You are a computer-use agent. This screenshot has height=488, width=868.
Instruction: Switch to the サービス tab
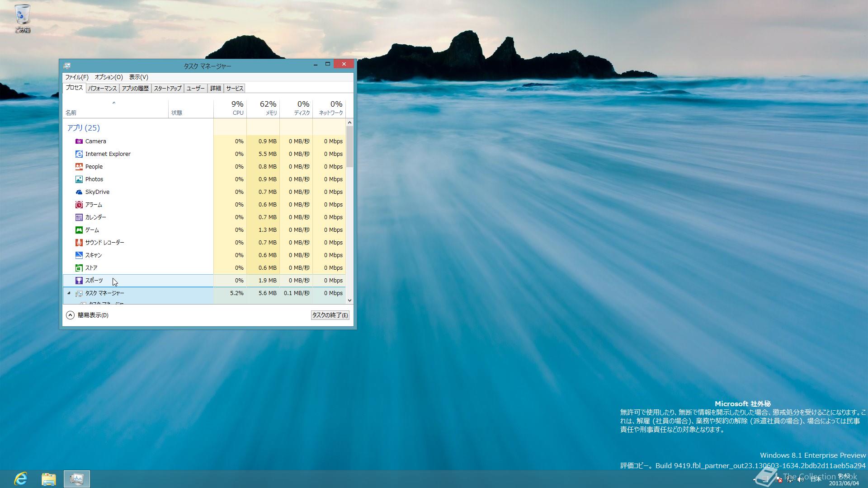(x=235, y=89)
